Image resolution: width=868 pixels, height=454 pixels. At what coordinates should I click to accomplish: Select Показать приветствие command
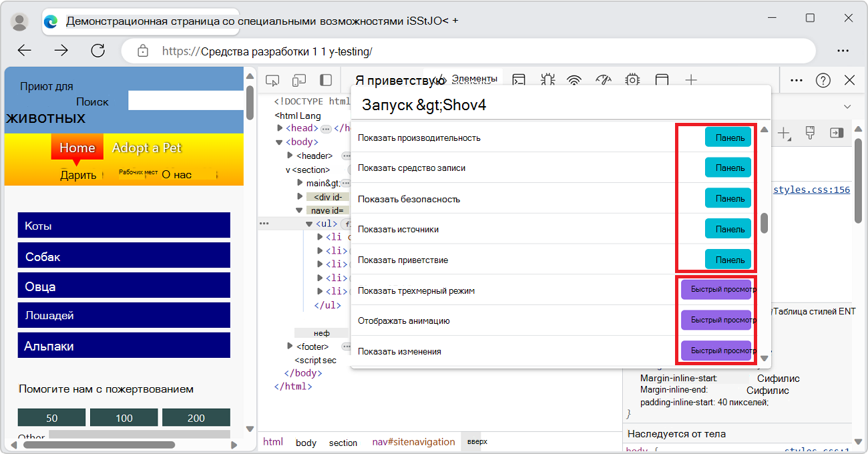513,260
